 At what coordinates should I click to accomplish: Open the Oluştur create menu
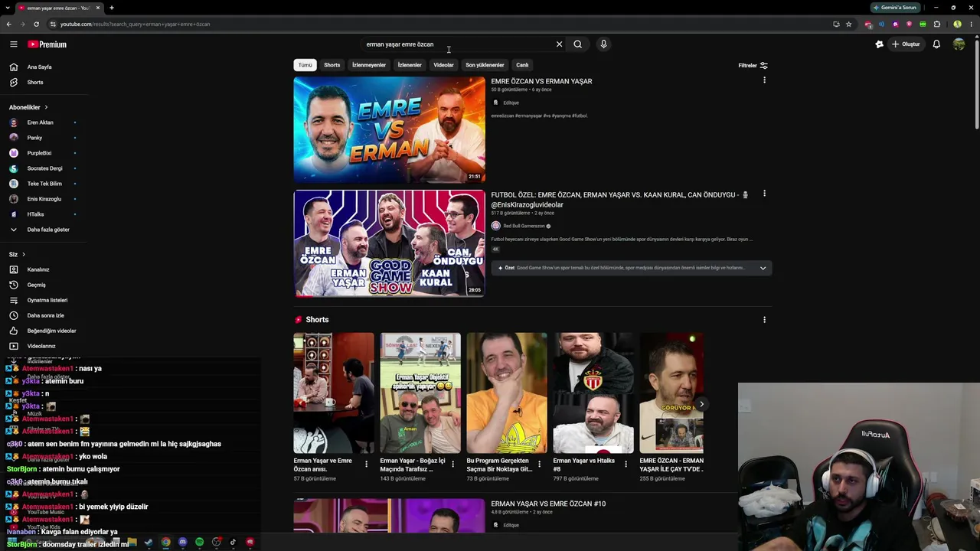(x=906, y=44)
